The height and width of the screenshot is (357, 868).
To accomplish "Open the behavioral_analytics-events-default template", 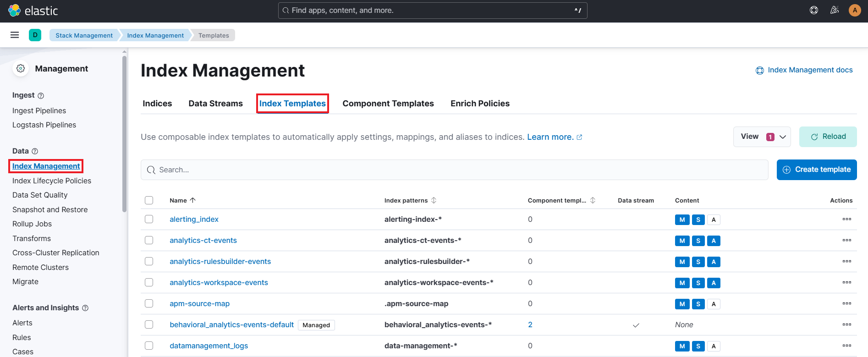I will coord(231,324).
